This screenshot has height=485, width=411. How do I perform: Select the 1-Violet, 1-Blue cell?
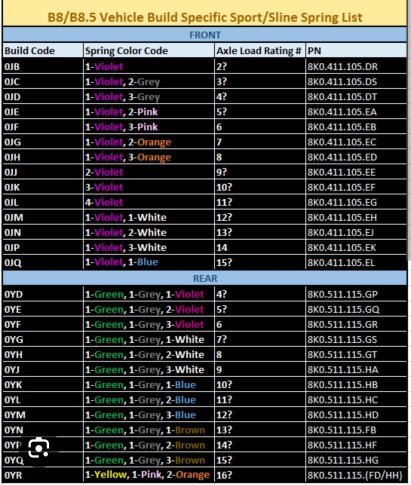pos(148,262)
